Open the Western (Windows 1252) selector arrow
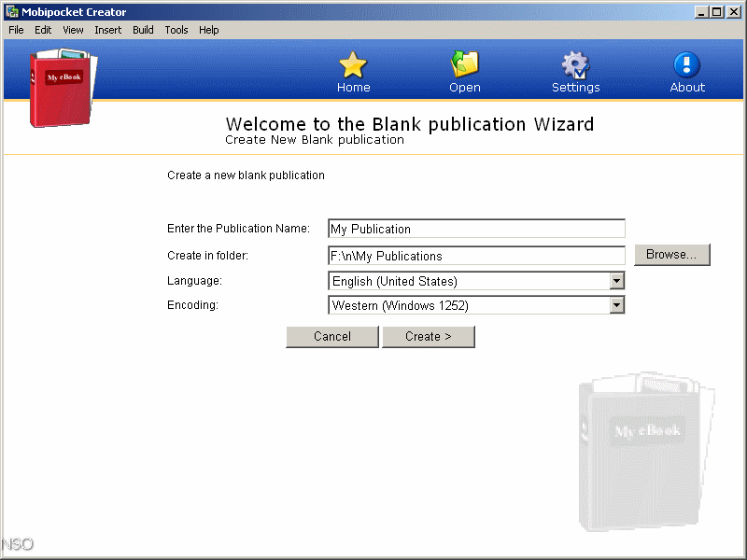This screenshot has width=747, height=560. coord(616,305)
